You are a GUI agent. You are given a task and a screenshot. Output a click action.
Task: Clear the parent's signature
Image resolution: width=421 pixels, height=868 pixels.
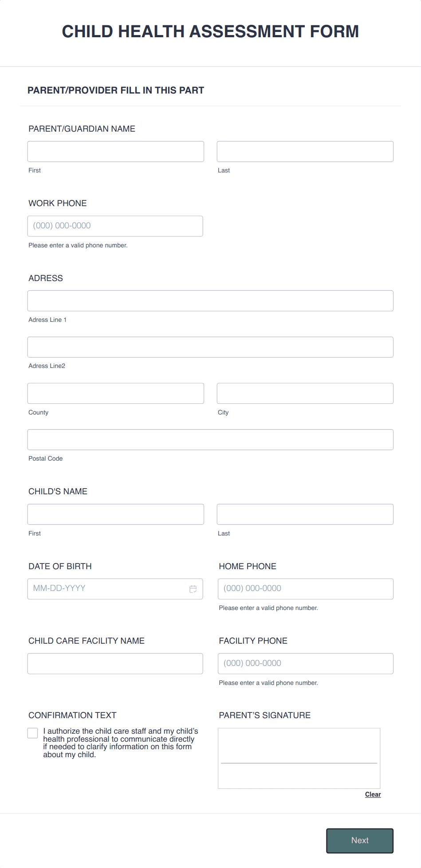373,794
